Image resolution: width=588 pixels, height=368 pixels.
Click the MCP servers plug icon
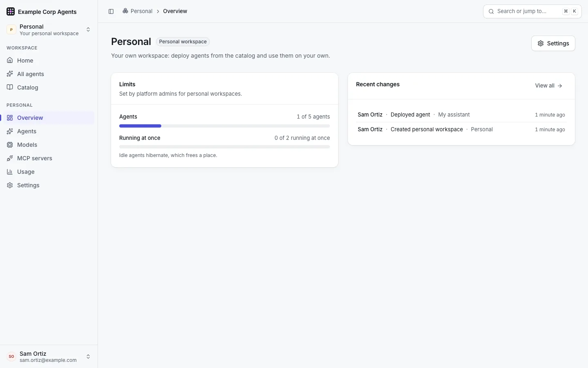10,158
